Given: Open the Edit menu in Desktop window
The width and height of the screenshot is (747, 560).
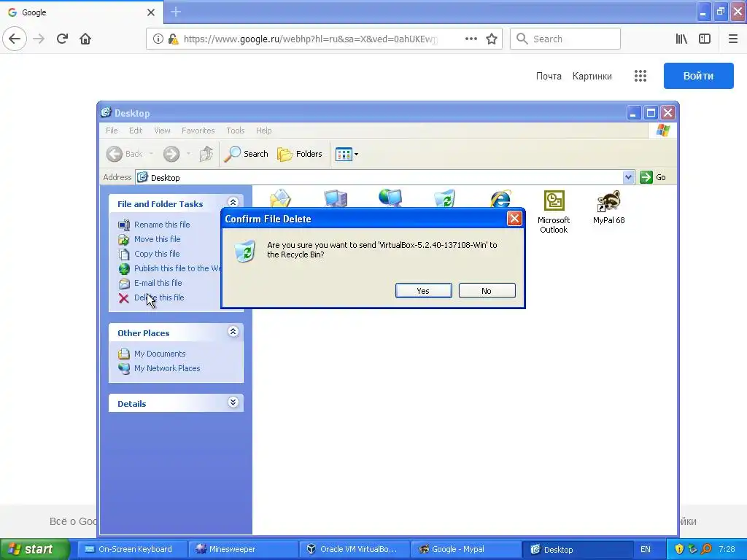Looking at the screenshot, I should [136, 131].
